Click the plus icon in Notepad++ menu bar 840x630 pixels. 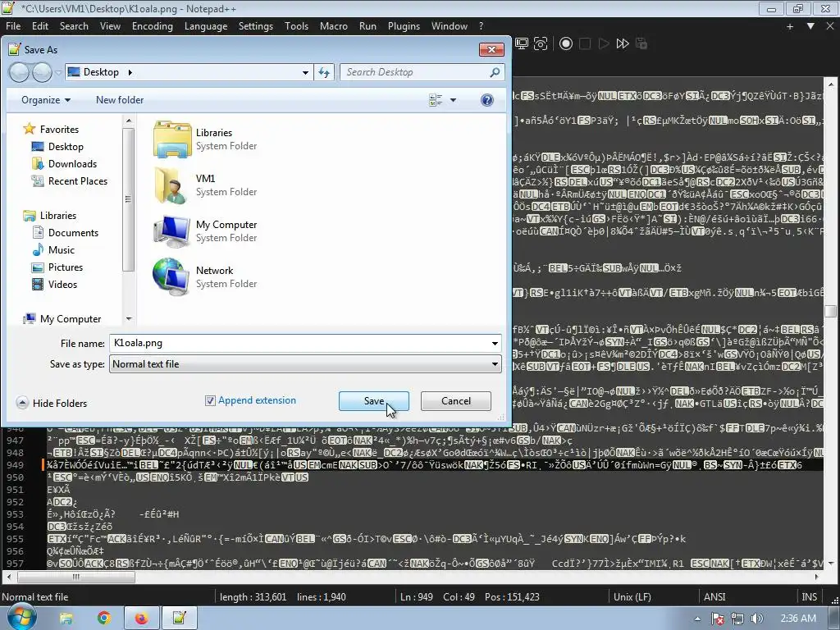point(790,26)
